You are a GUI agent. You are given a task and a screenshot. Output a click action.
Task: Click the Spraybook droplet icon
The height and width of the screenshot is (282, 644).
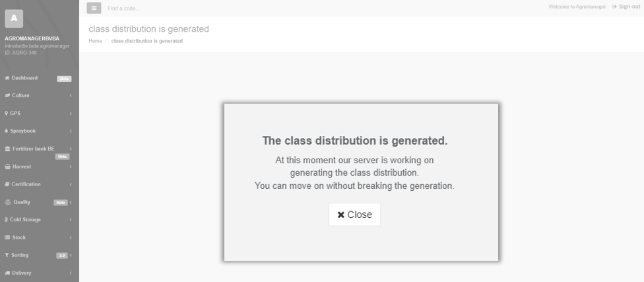pyautogui.click(x=6, y=131)
